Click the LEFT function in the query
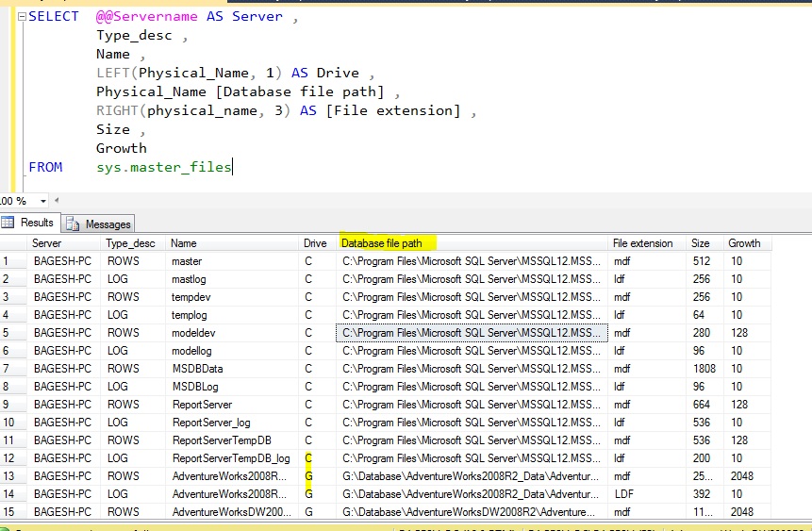The height and width of the screenshot is (531, 812). point(112,73)
